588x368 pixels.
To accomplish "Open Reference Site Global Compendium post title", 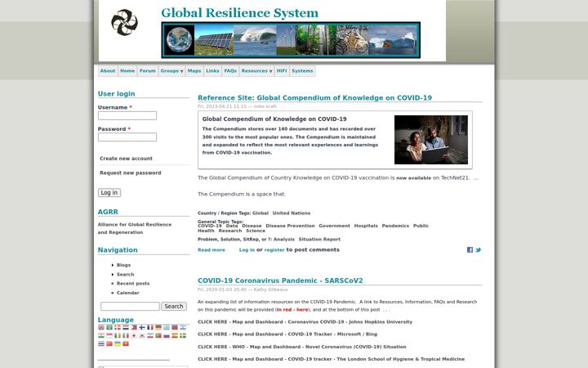I will click(314, 98).
